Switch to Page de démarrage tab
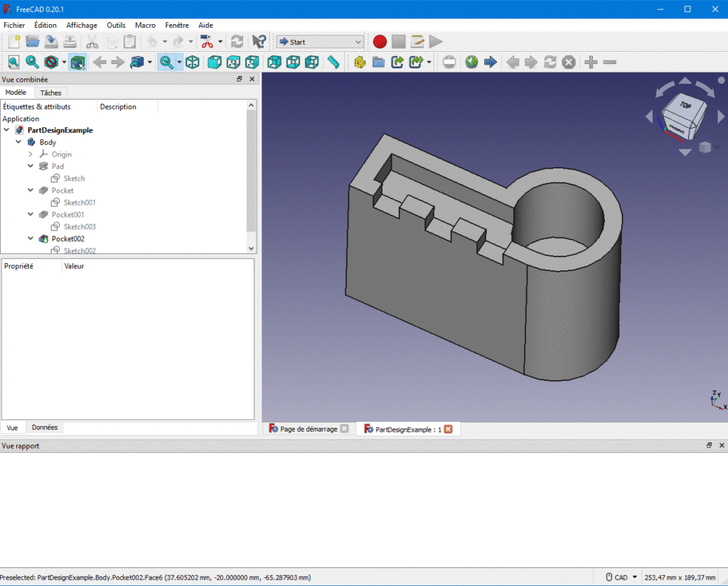Viewport: 728px width, 586px height. [309, 429]
